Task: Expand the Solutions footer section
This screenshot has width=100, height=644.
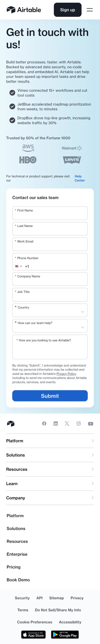Action: 50,455
